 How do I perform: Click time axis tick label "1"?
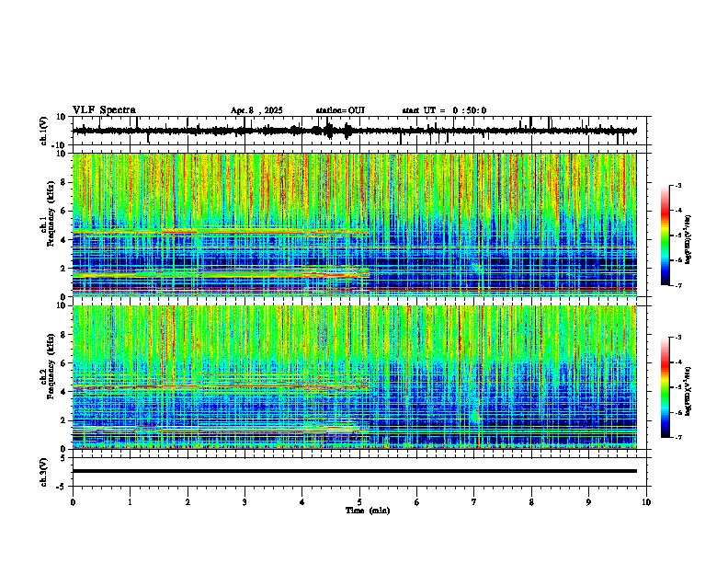coord(130,502)
